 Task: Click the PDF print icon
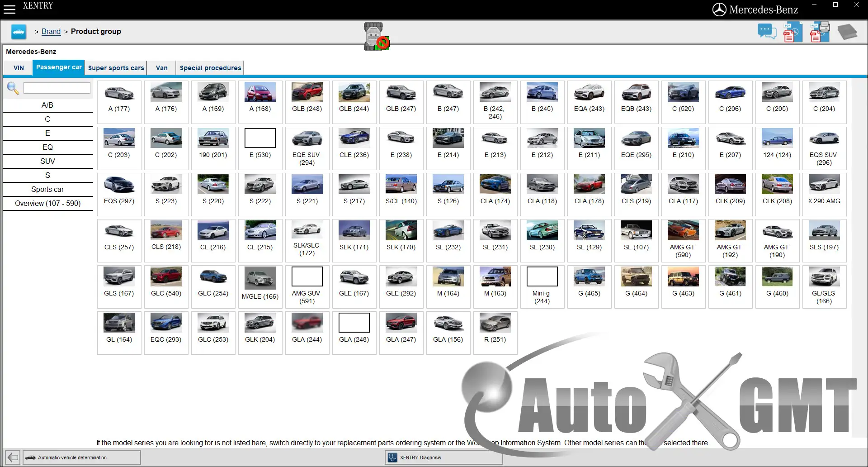pyautogui.click(x=820, y=32)
